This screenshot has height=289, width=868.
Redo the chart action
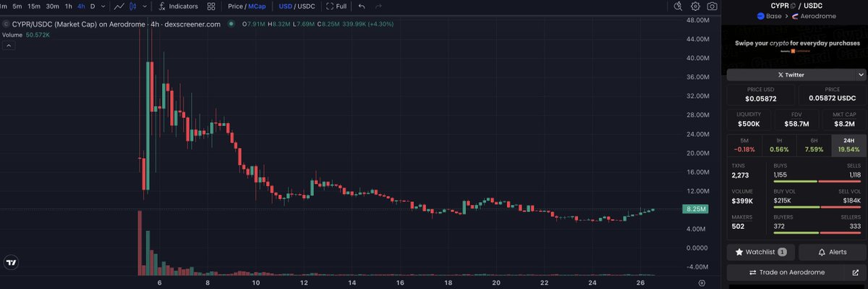click(378, 6)
